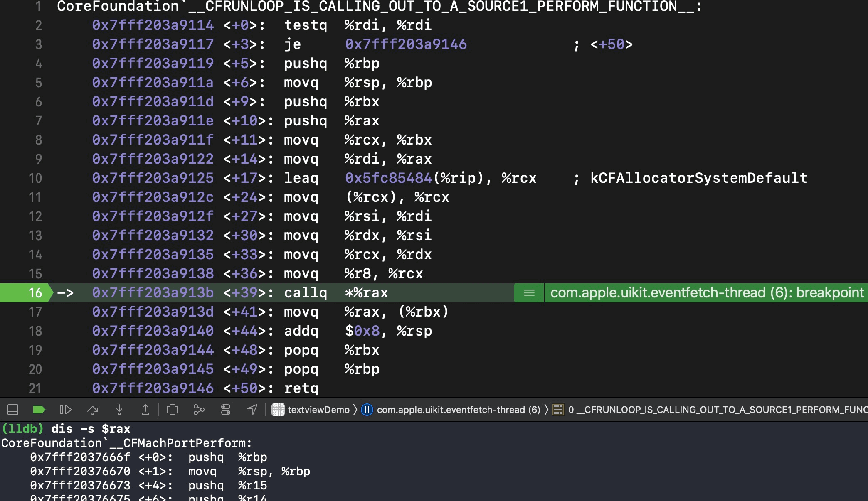Click line number 10 in the gutter

pos(35,178)
